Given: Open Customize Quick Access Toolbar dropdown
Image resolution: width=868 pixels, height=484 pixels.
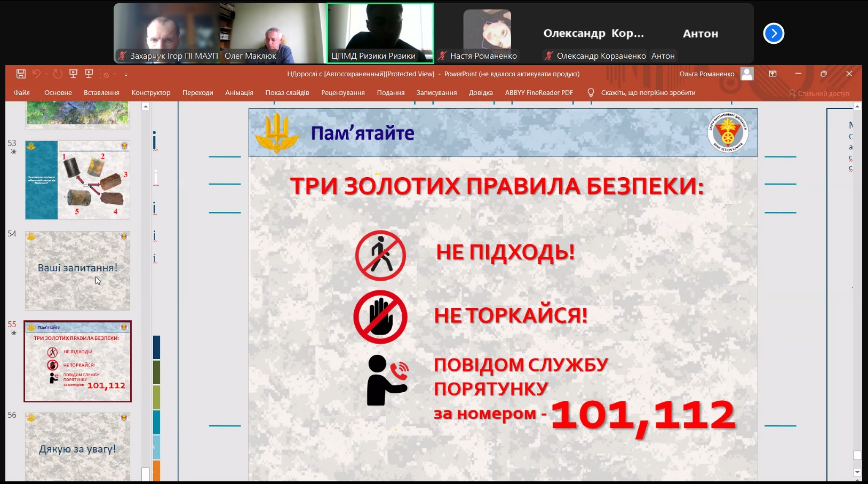Looking at the screenshot, I should pos(126,75).
